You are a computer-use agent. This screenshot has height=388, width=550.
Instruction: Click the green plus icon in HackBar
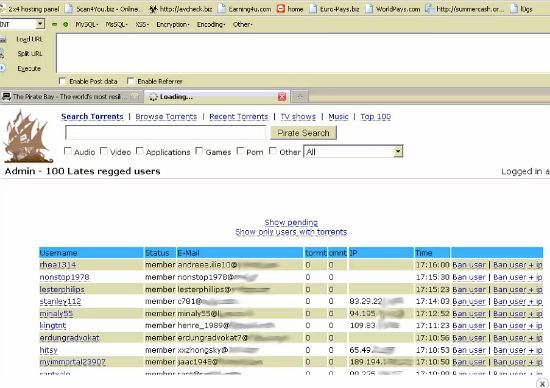click(x=66, y=25)
